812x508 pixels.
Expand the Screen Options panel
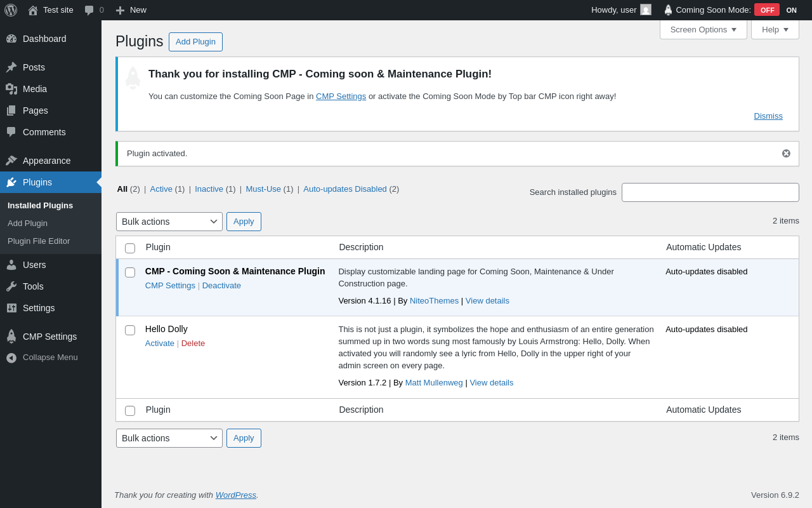click(x=703, y=29)
